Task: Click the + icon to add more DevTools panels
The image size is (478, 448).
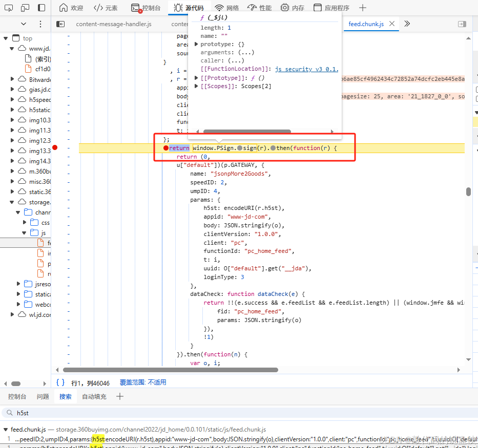Action: (x=363, y=7)
